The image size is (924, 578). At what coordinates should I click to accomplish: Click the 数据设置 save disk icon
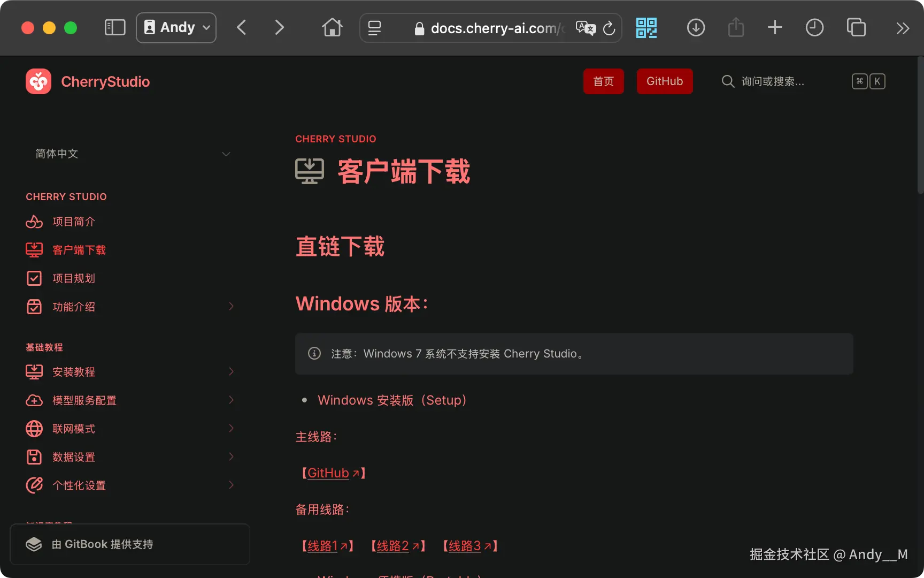[x=34, y=457]
